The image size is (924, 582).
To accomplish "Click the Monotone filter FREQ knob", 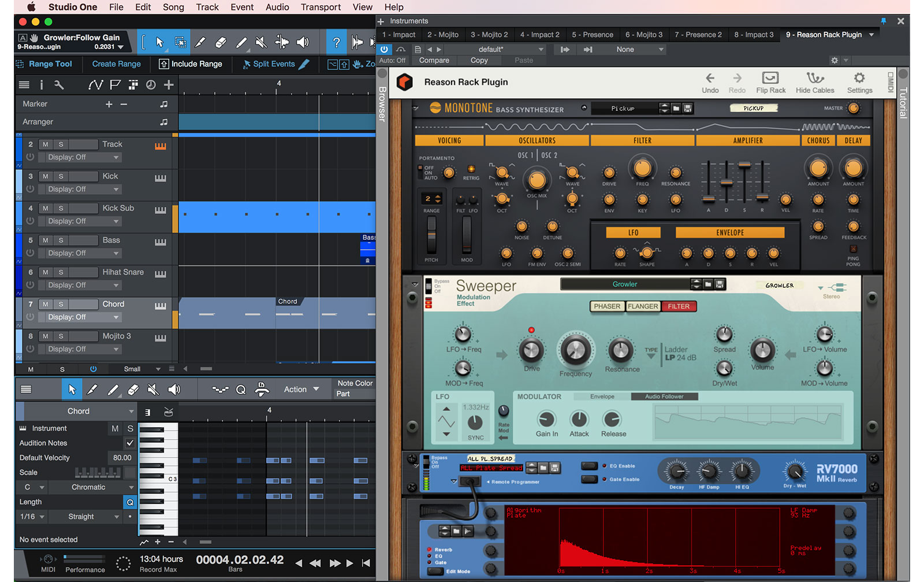I will coord(642,168).
